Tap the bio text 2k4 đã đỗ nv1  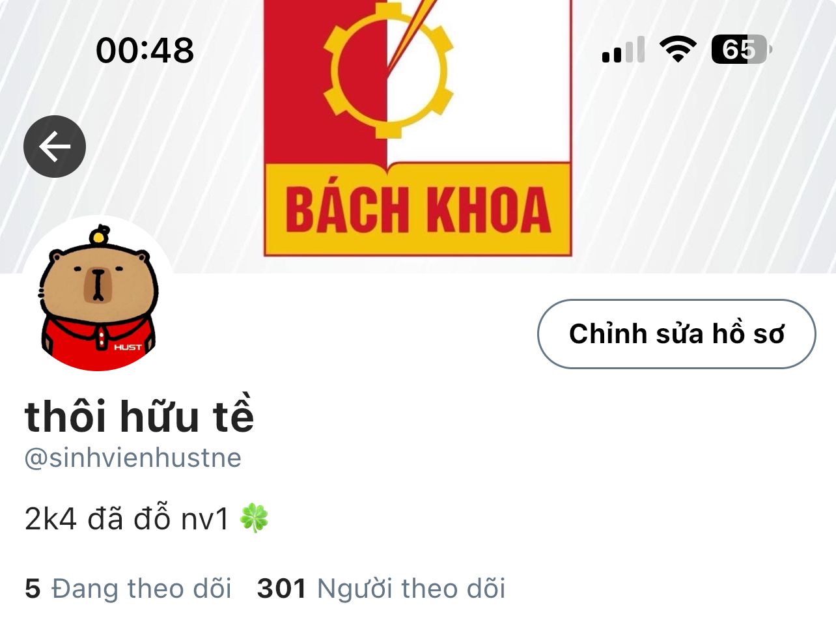tap(128, 519)
